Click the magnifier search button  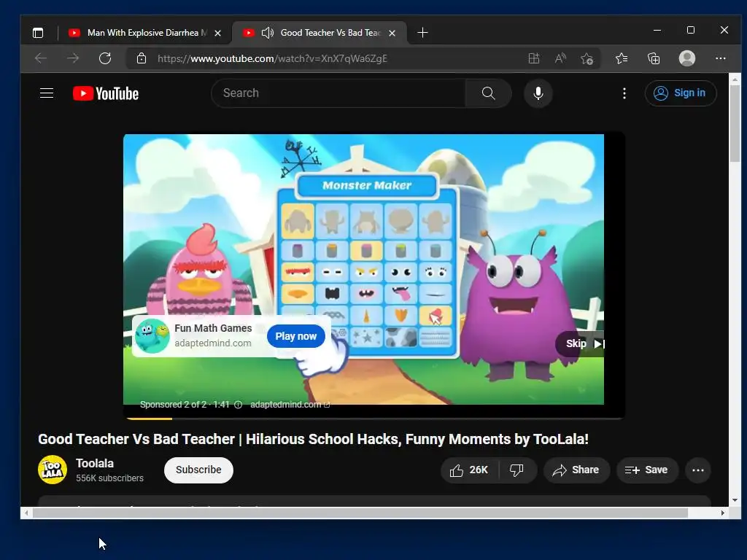click(488, 93)
